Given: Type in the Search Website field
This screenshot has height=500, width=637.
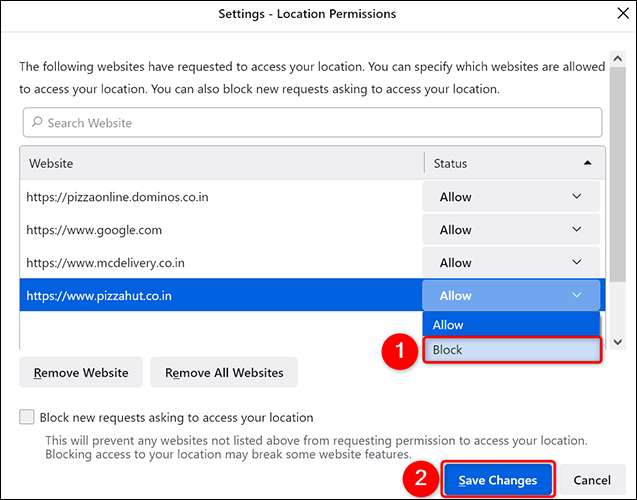Looking at the screenshot, I should click(x=312, y=123).
